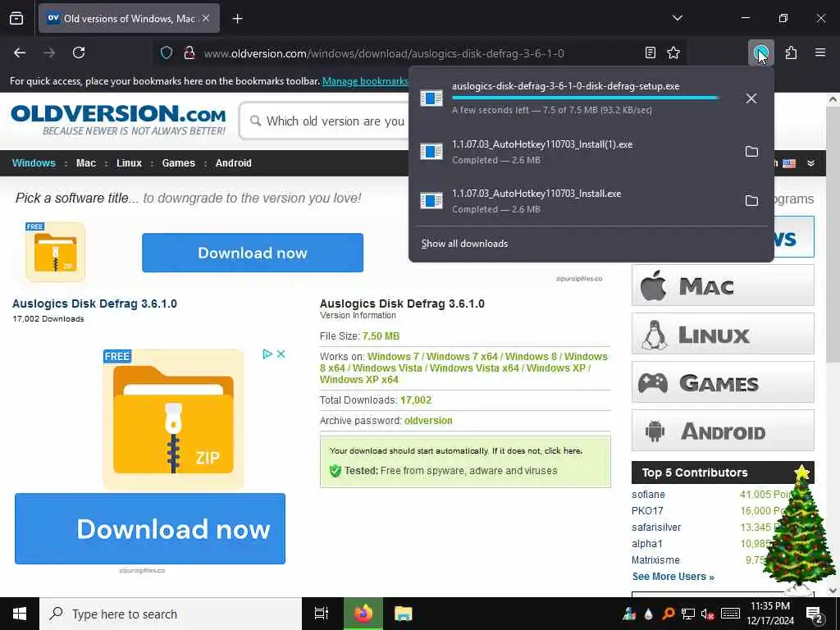This screenshot has height=630, width=840.
Task: Cancel the auslogics-disk-defrag download
Action: pyautogui.click(x=751, y=98)
